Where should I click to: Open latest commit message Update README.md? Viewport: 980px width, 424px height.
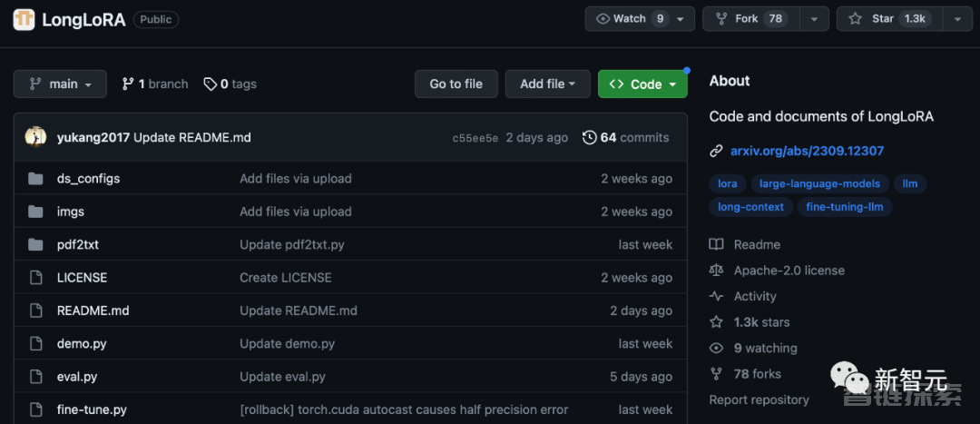192,138
